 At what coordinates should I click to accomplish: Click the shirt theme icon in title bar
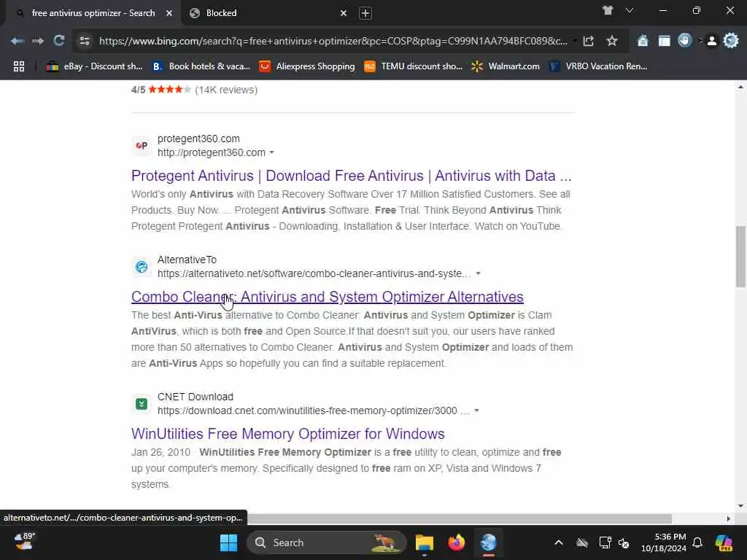click(608, 10)
